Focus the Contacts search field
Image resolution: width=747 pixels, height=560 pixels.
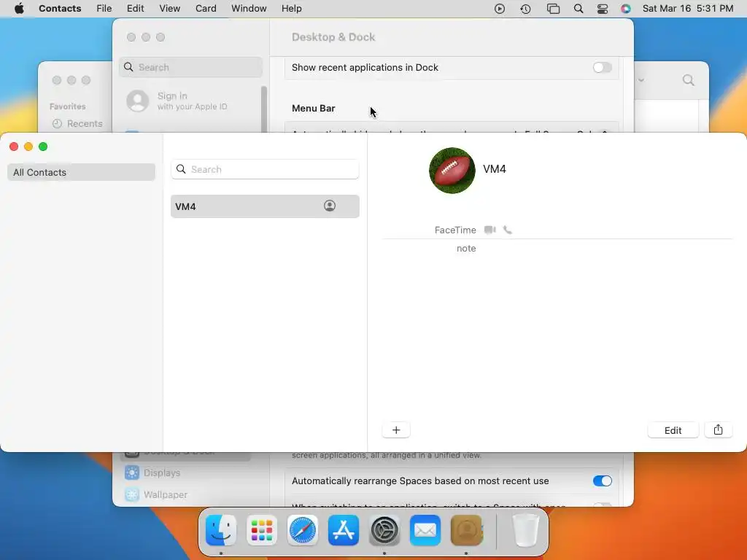(265, 169)
